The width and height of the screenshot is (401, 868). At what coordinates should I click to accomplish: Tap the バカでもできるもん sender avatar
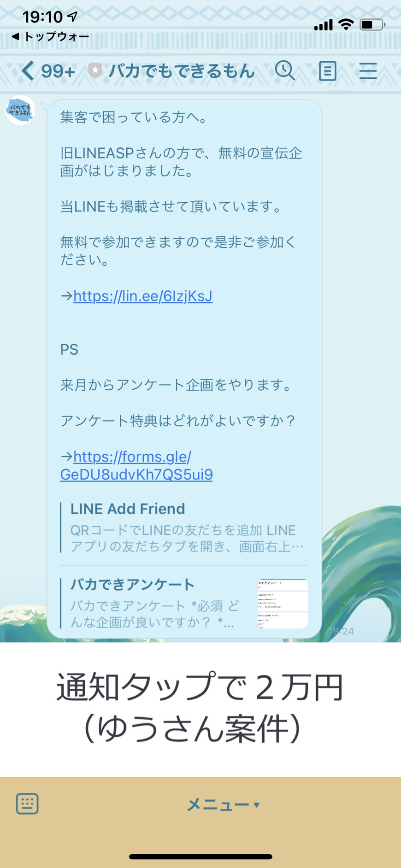[20, 111]
